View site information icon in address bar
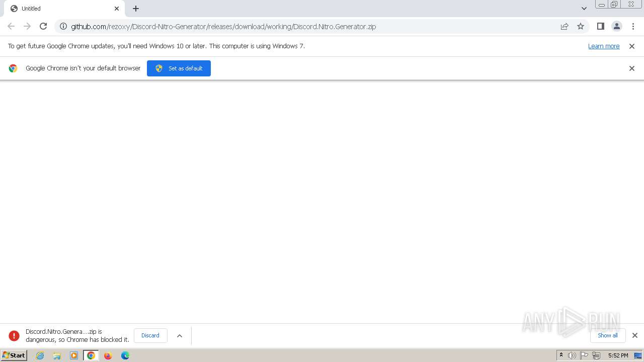 point(63,26)
